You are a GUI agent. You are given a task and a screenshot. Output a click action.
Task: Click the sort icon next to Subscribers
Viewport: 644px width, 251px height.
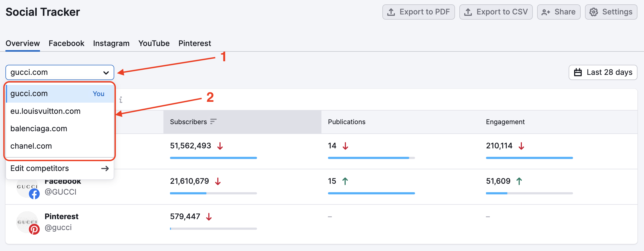click(x=213, y=122)
